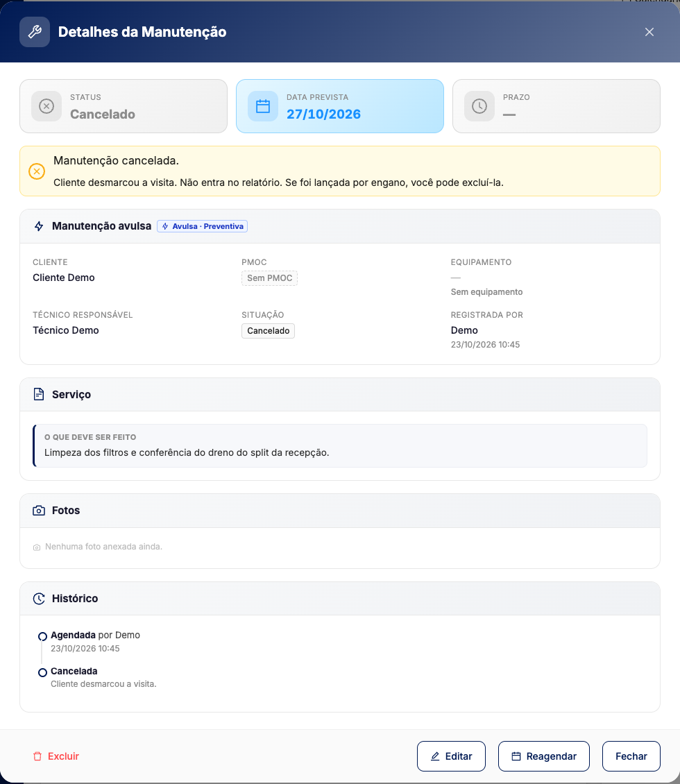Screen dimensions: 680x784
Task: Click the Reagendar button
Action: click(543, 756)
